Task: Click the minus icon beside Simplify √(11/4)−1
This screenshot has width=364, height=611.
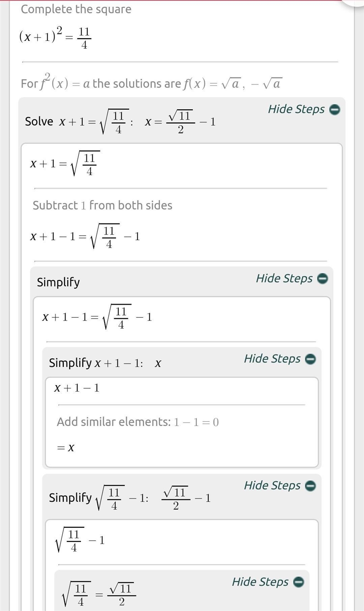Action: pyautogui.click(x=310, y=486)
